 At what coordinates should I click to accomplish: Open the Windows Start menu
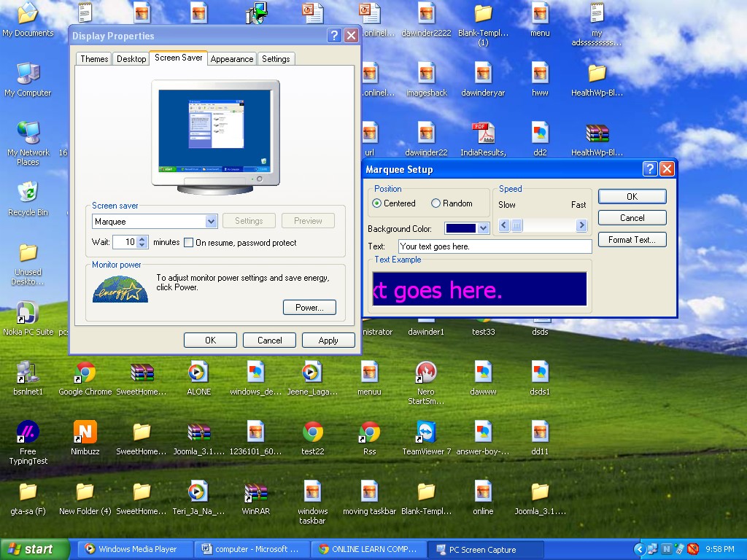point(34,549)
